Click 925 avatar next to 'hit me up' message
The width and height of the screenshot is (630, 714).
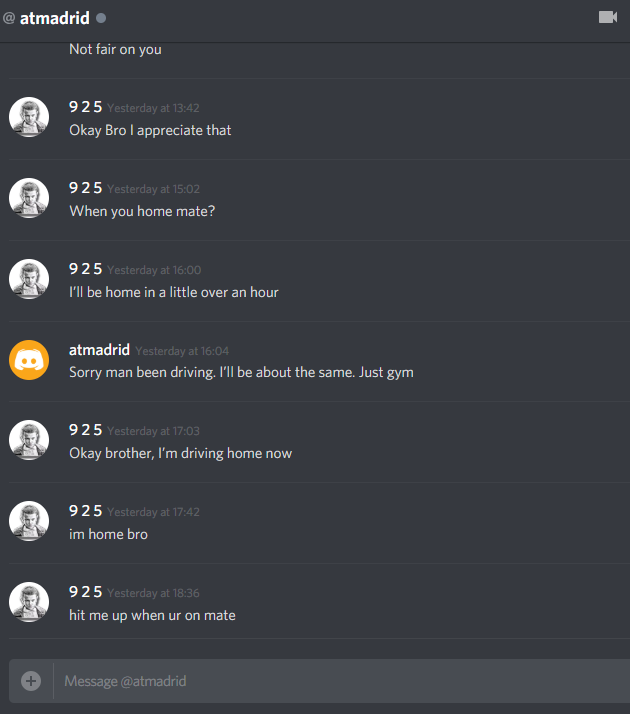click(29, 602)
